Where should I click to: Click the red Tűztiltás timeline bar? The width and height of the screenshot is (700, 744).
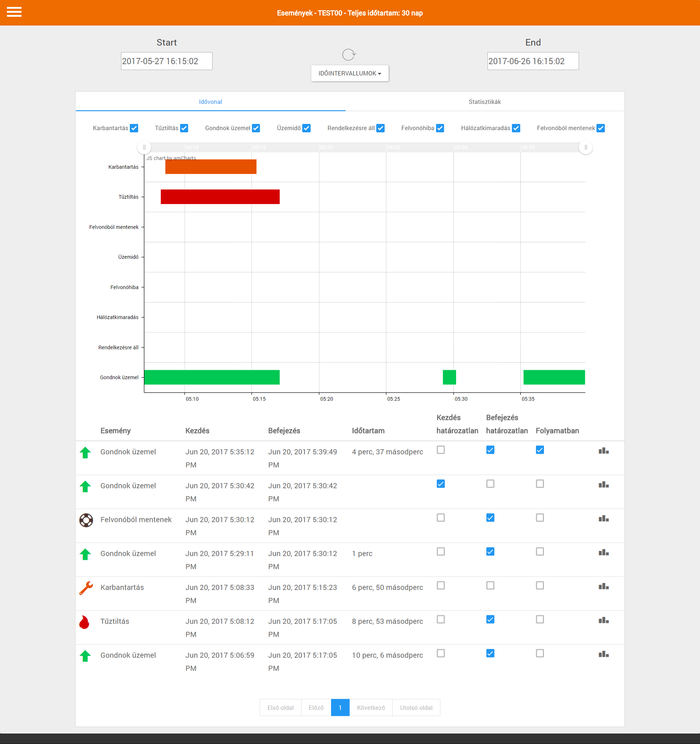(x=220, y=197)
